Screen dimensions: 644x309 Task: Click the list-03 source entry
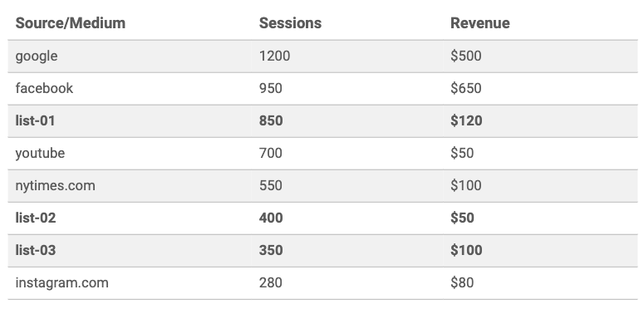[36, 250]
